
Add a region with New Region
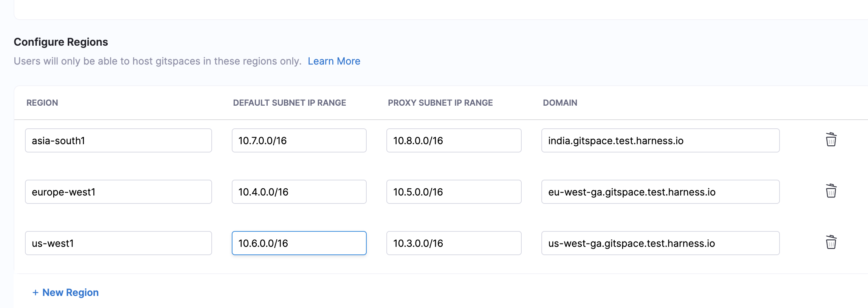[65, 293]
